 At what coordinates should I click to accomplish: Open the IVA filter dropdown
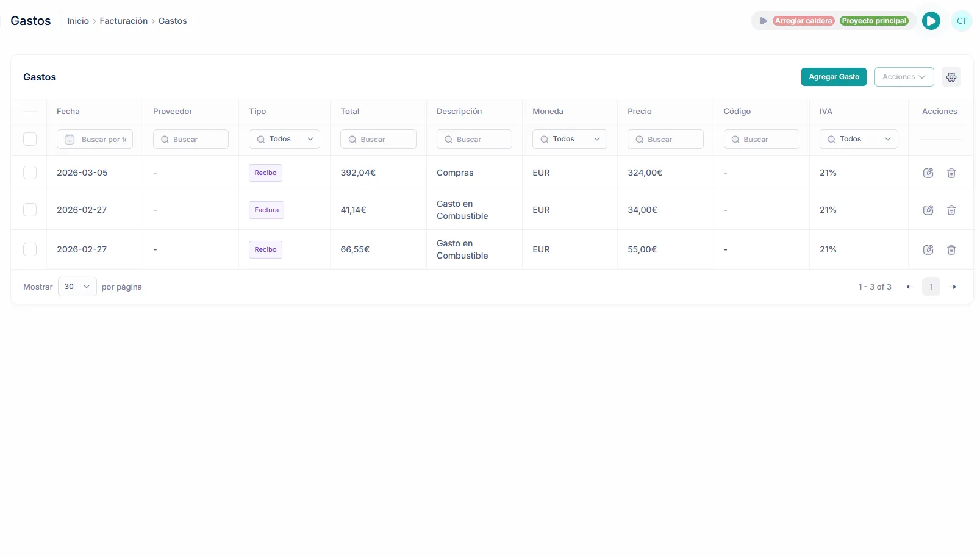[x=858, y=140]
